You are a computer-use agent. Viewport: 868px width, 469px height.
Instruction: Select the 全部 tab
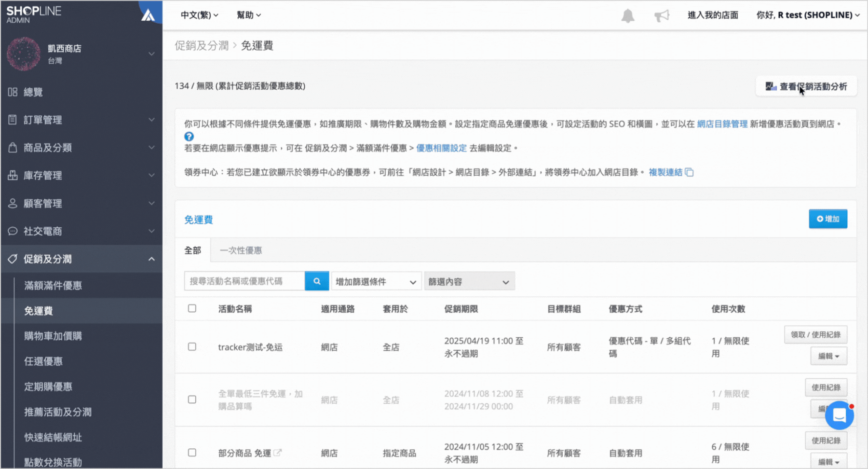click(x=193, y=250)
